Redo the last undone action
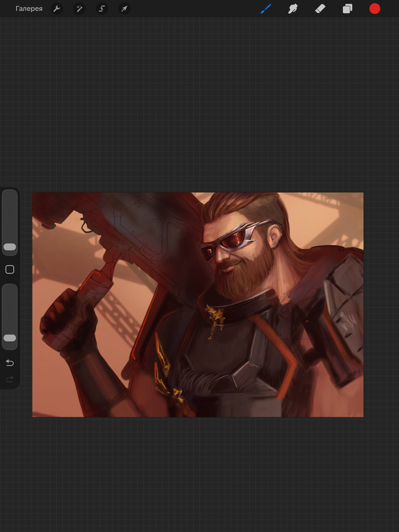This screenshot has height=532, width=399. [10, 379]
